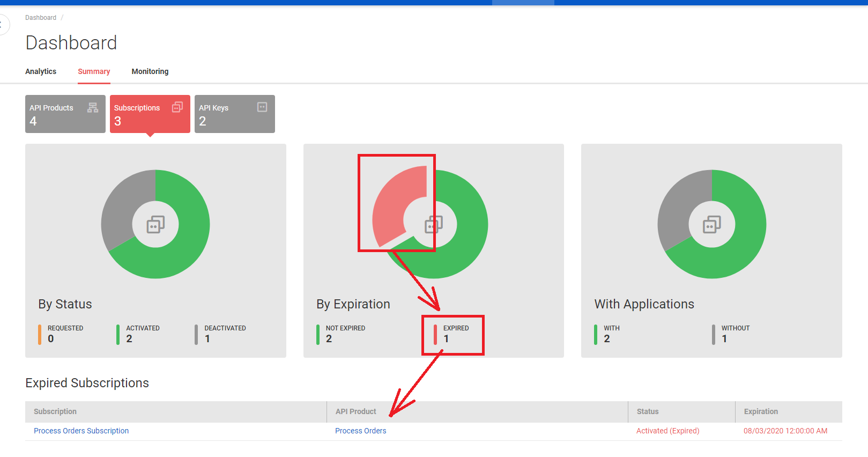Click the Subscriptions tile icon
This screenshot has height=457, width=868.
pyautogui.click(x=177, y=107)
